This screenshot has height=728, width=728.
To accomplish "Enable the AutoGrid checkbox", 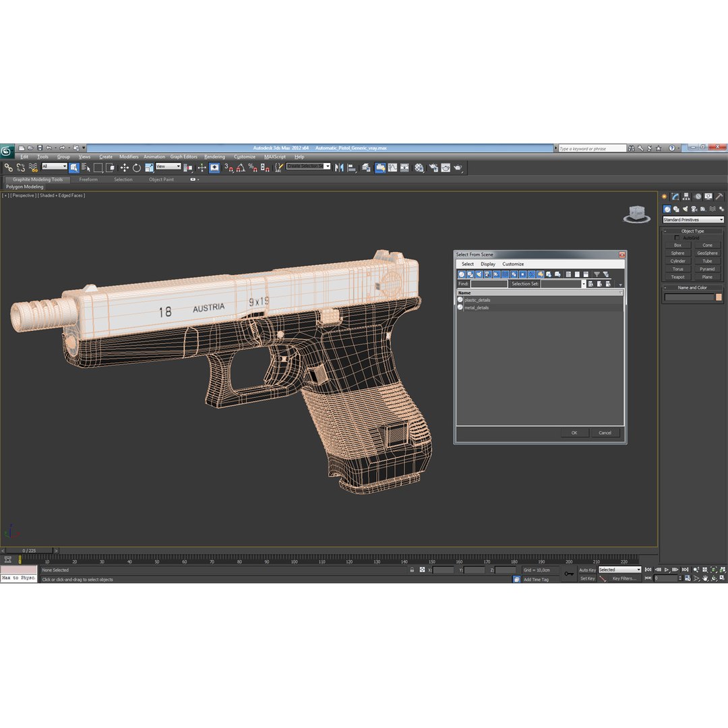I will point(677,238).
